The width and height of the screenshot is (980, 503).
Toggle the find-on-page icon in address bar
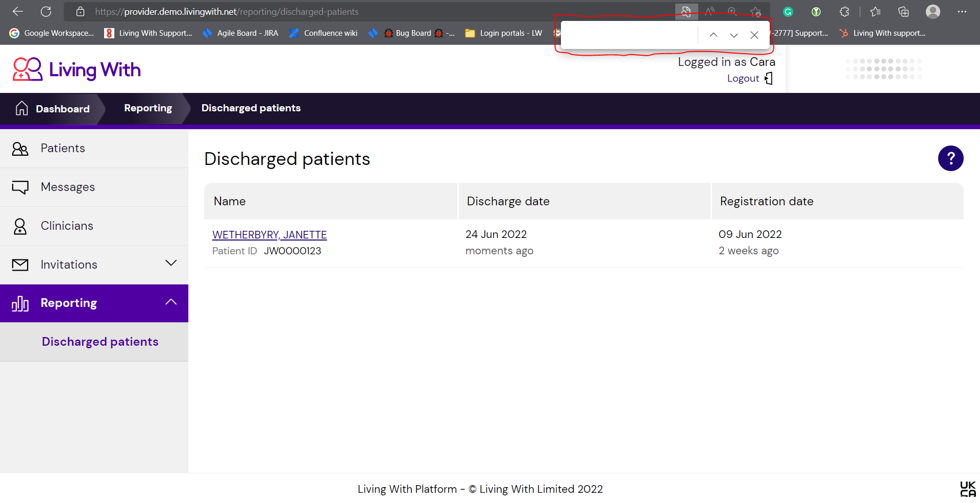tap(686, 11)
